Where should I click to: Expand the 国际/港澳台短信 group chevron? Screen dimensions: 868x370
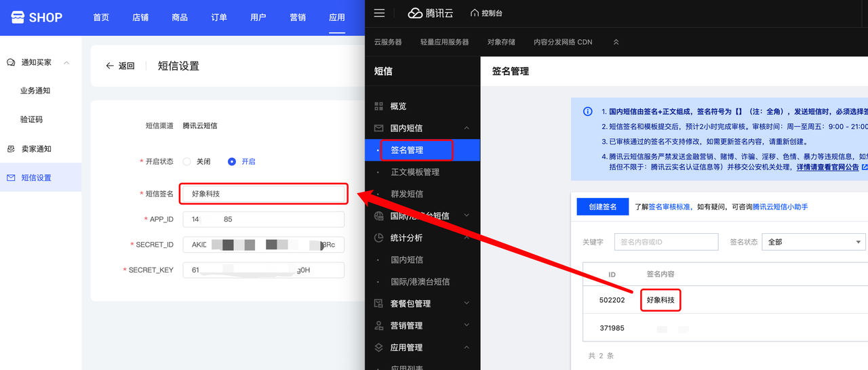point(467,215)
